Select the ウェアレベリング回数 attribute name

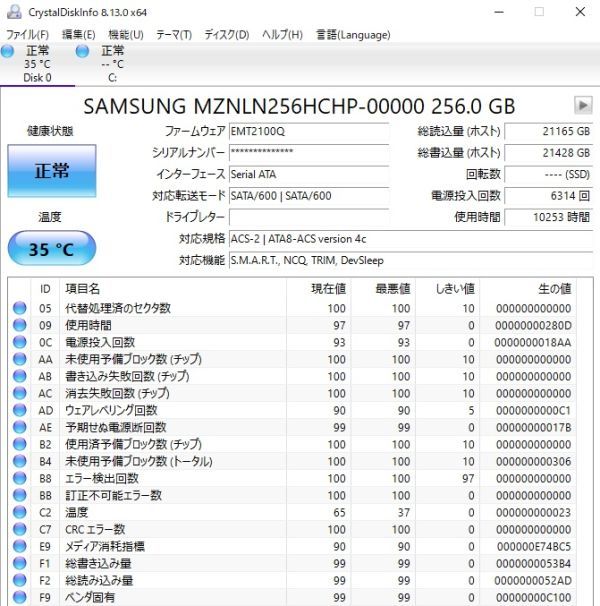111,410
